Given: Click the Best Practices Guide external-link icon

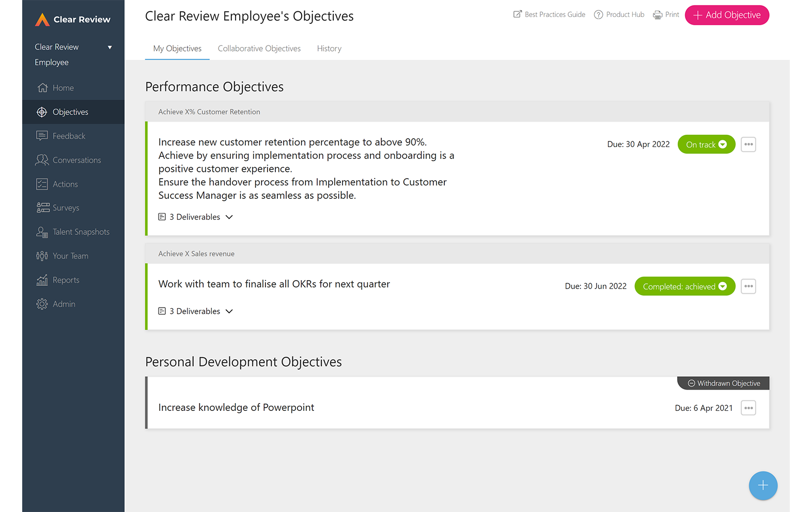Looking at the screenshot, I should click(x=517, y=14).
